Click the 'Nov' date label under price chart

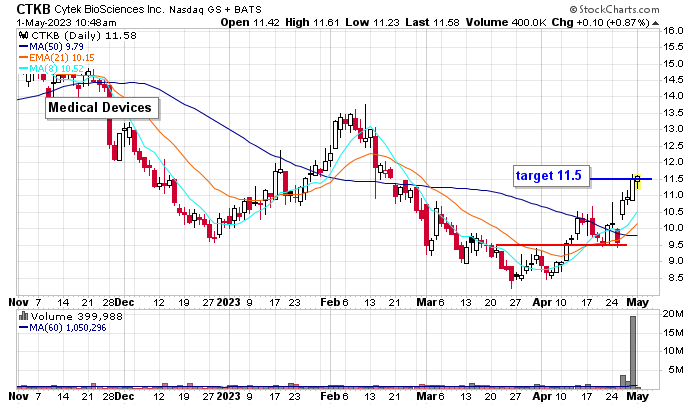coord(18,302)
